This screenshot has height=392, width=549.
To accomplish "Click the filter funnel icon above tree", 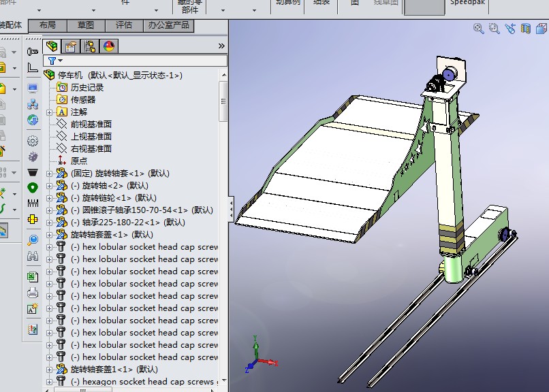I will click(x=52, y=61).
